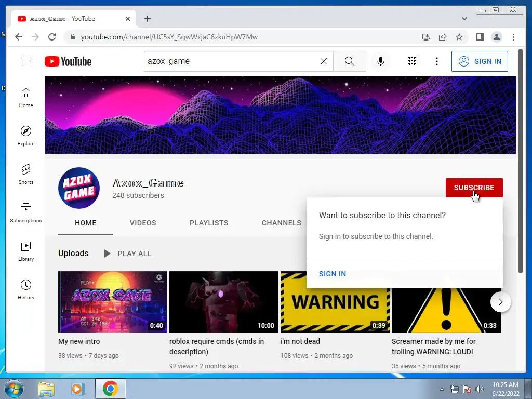Click the title 'My new intro'
The image size is (532, 399).
pos(79,341)
